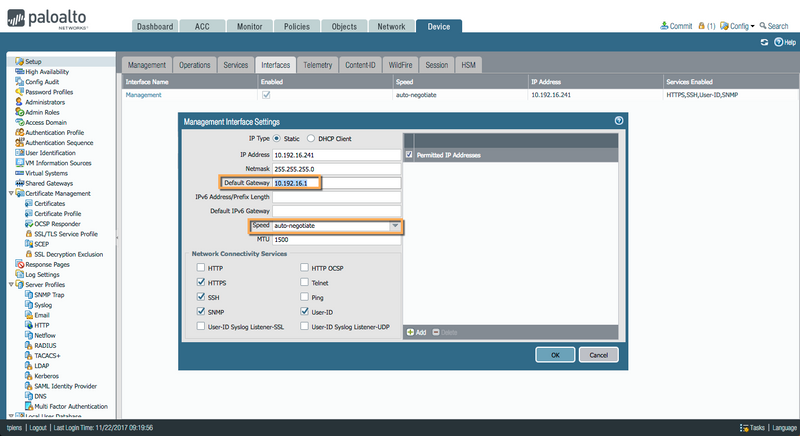800x436 pixels.
Task: Enable User-ID Syslog Listener-SSL checkbox
Action: pos(201,326)
